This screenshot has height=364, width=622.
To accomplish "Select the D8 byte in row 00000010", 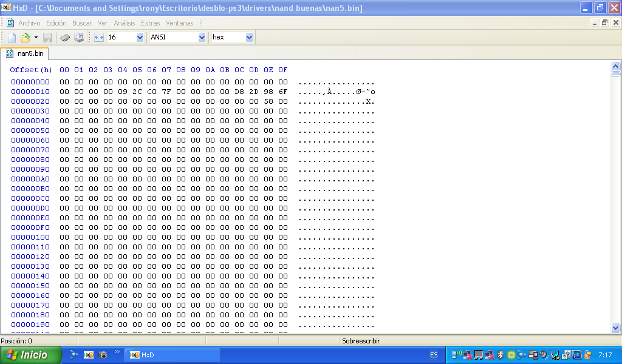I will pos(239,92).
